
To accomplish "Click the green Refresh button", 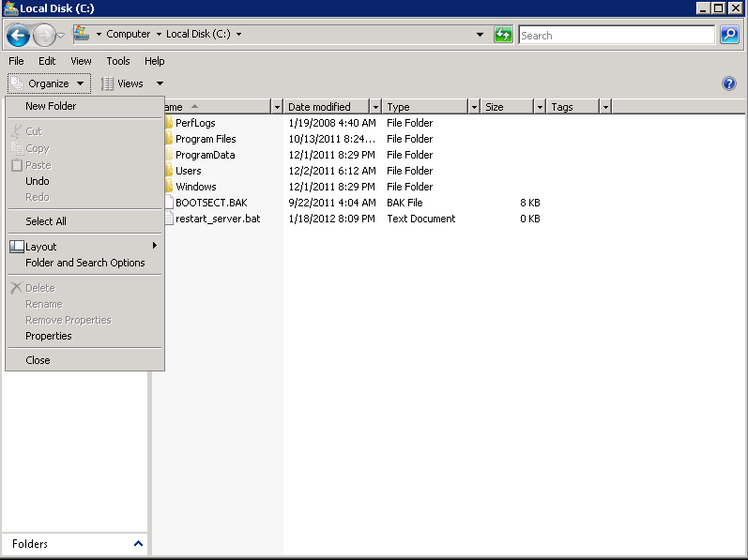I will [x=503, y=35].
